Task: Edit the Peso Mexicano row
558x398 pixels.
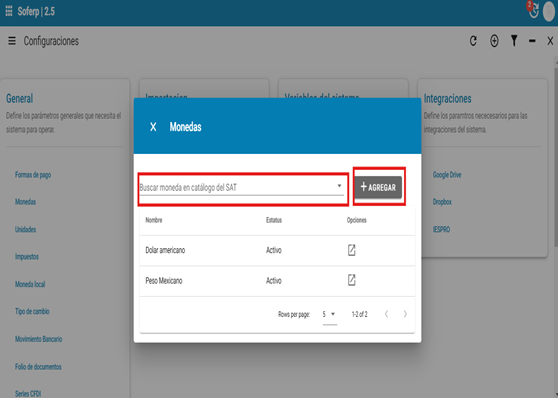Action: pos(352,280)
